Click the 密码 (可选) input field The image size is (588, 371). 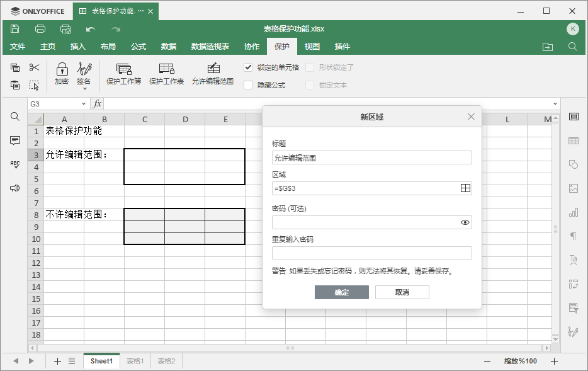[371, 222]
